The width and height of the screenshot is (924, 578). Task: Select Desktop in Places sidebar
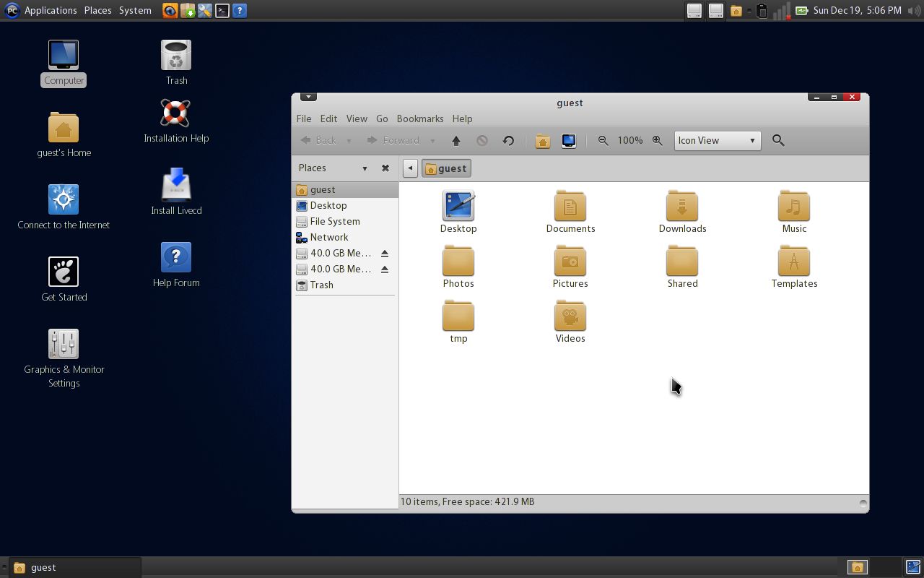[x=345, y=205]
